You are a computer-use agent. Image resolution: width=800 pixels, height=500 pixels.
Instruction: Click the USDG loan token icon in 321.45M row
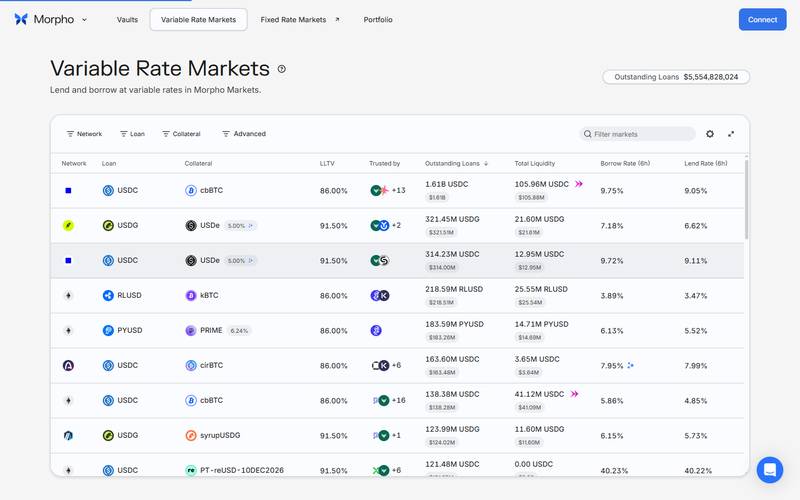click(x=108, y=226)
